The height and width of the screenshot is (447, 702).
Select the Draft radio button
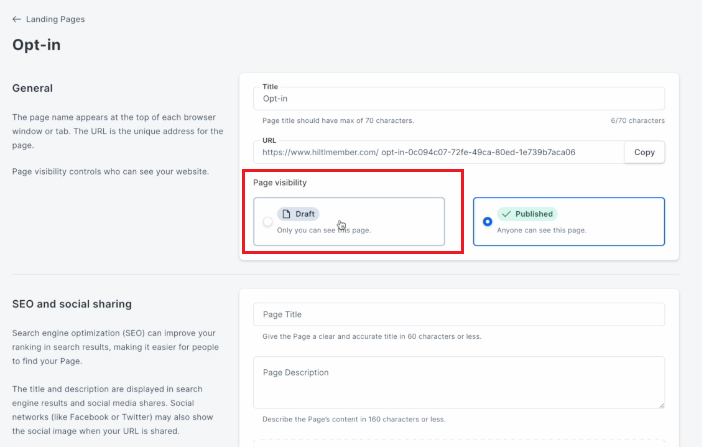coord(268,222)
